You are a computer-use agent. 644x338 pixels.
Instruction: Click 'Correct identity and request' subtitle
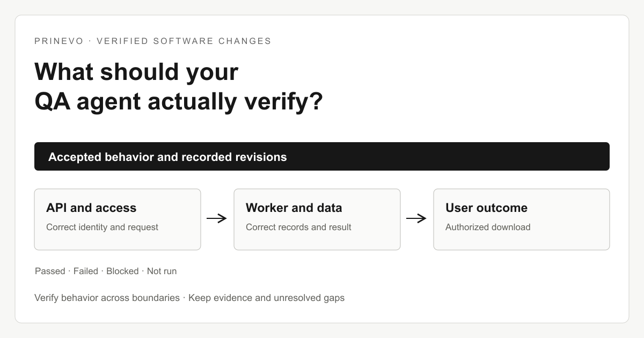(102, 227)
